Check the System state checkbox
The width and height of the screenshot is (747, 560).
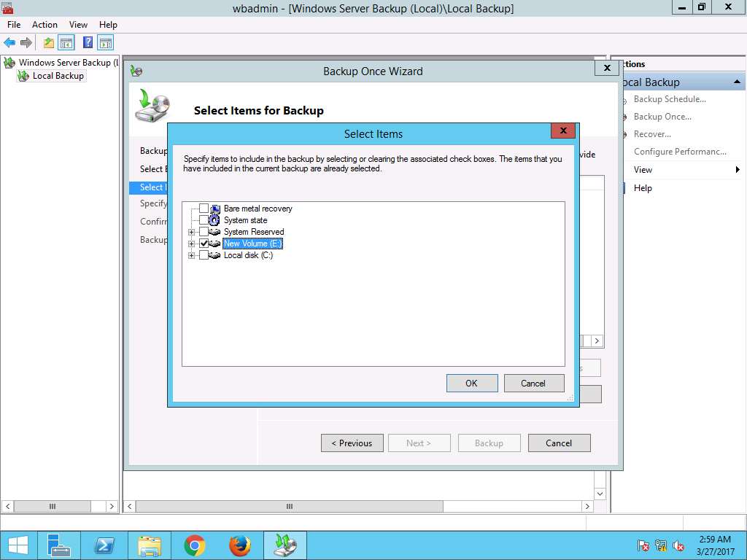(204, 220)
